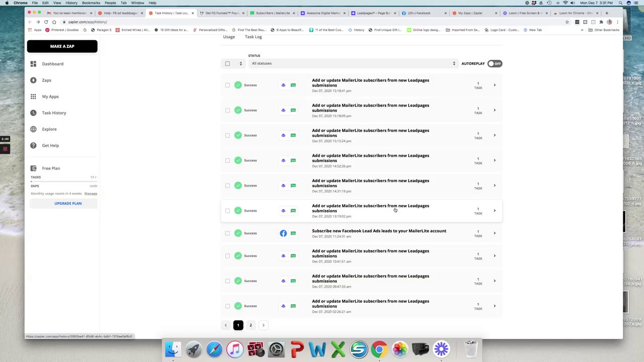Click the Facebook icon in the 11:24:31 row
Image resolution: width=644 pixels, height=362 pixels.
(x=283, y=233)
